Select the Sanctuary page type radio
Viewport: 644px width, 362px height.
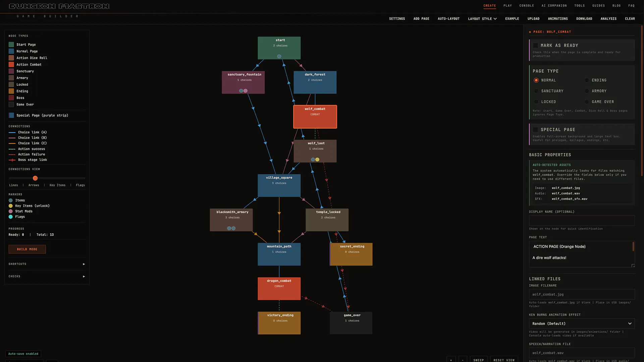[536, 91]
